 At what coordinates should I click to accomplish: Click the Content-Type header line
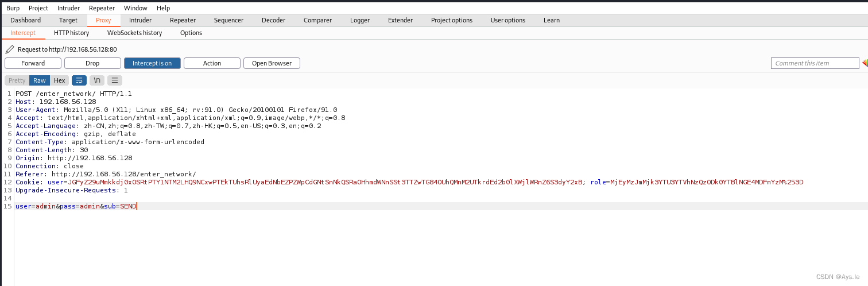(110, 142)
